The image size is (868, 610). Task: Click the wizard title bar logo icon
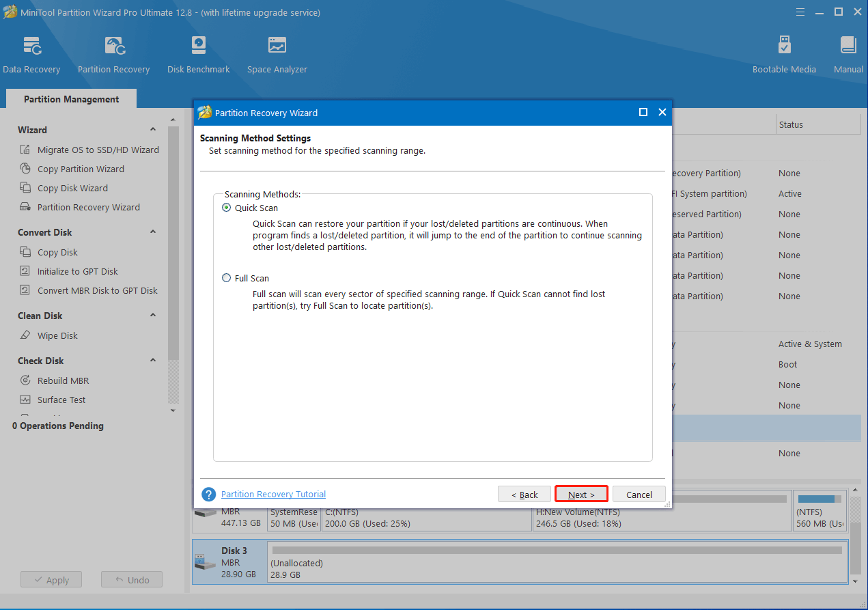205,113
